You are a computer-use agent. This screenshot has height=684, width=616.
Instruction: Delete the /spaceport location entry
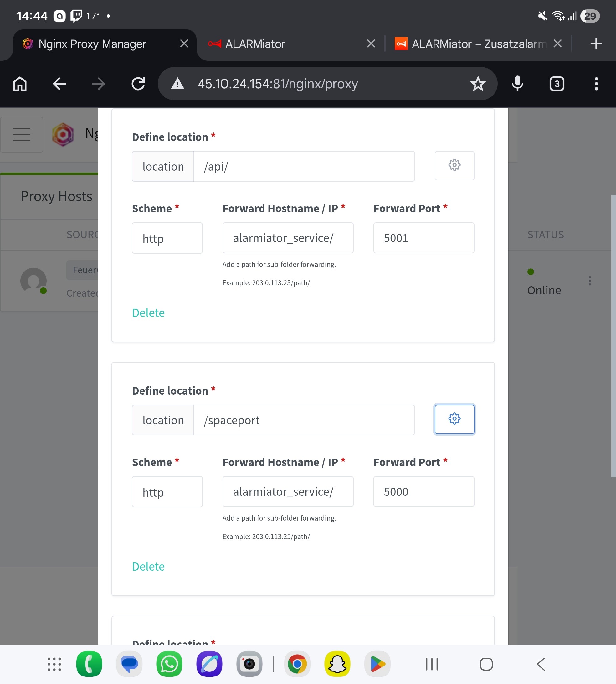pyautogui.click(x=148, y=567)
